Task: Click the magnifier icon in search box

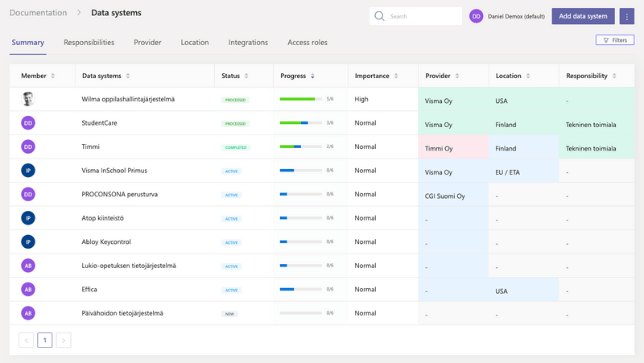Action: click(x=381, y=16)
